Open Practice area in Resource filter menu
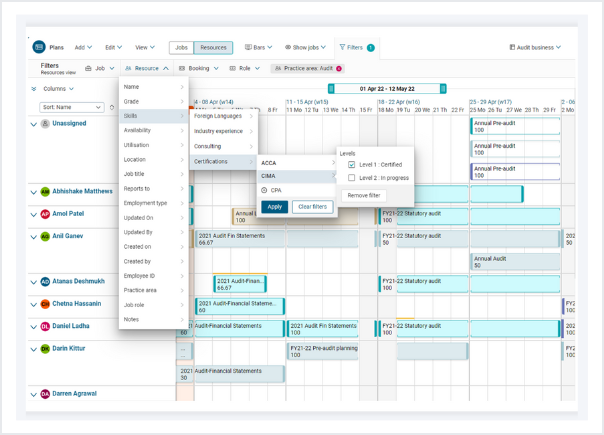 pos(154,291)
